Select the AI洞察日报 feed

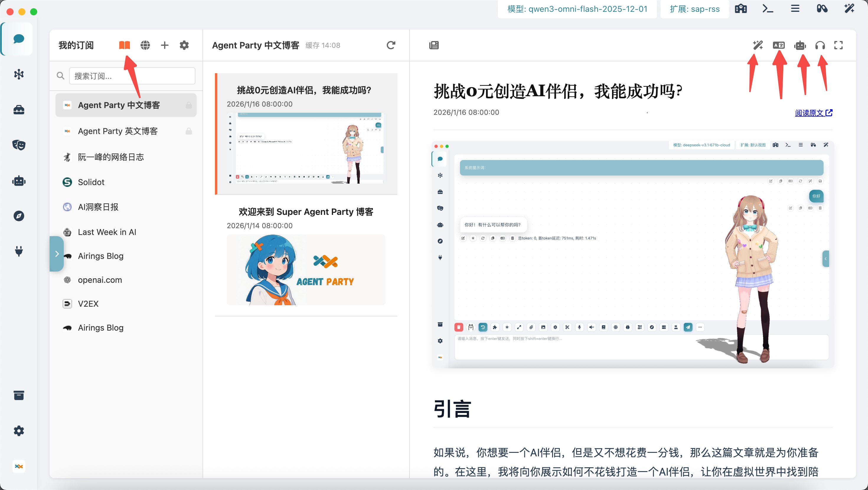tap(126, 207)
